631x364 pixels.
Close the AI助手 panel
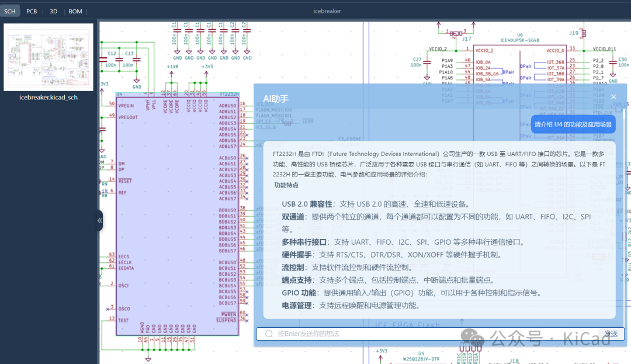613,97
